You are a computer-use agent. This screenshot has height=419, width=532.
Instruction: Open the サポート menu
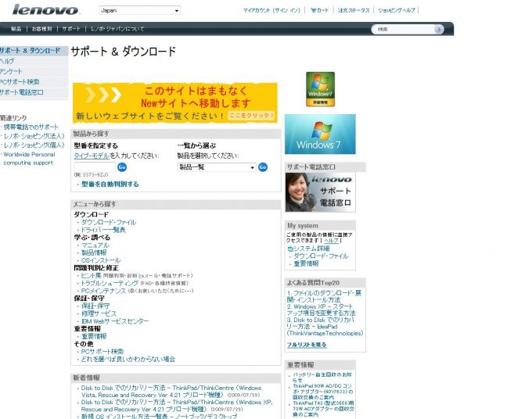click(71, 29)
